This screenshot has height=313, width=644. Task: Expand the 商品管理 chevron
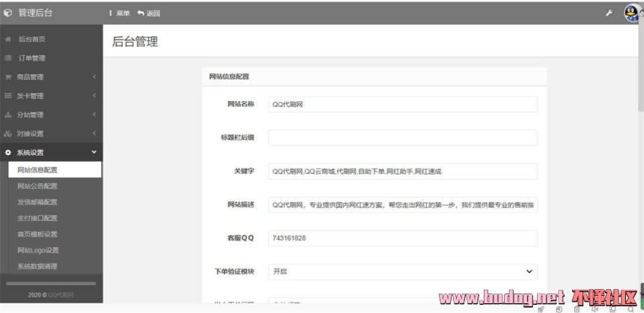coord(94,77)
